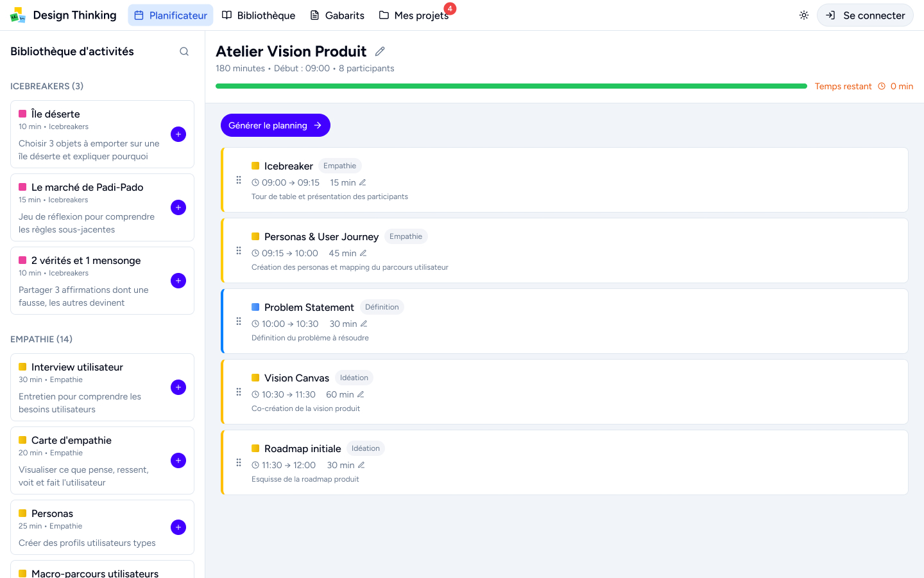Click Générer le planning button

[x=275, y=125]
